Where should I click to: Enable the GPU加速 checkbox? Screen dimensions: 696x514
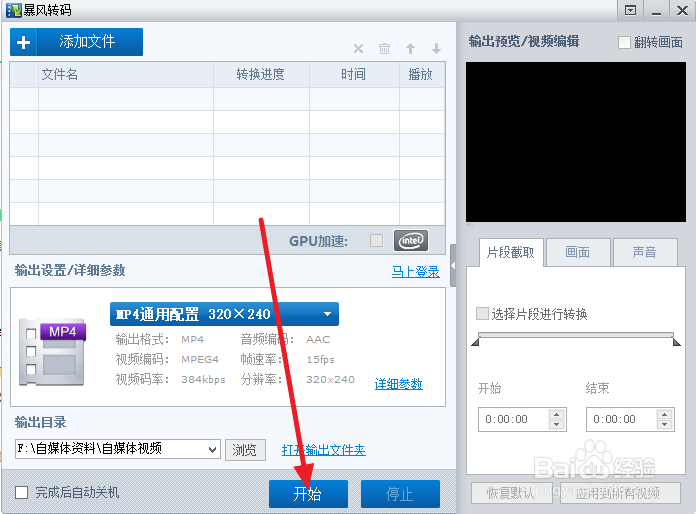376,241
